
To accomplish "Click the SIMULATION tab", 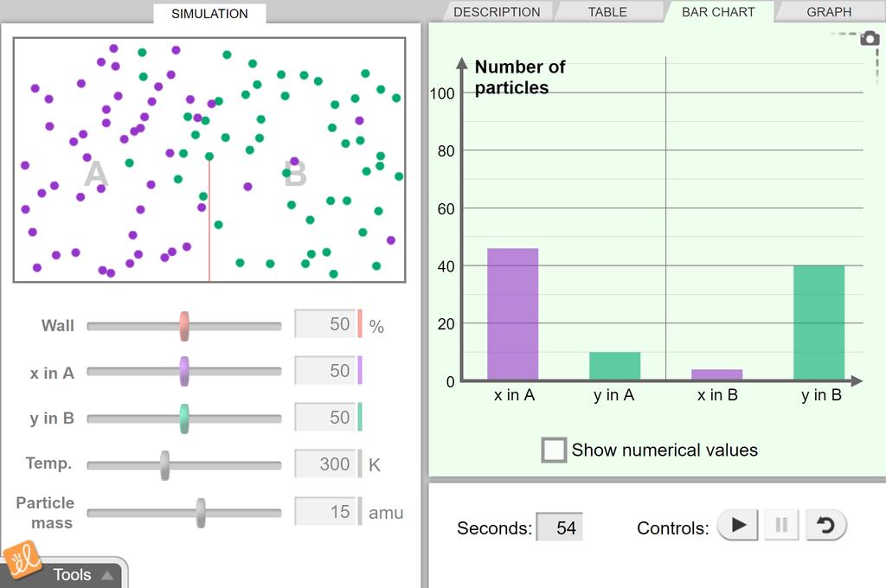I will 209,14.
